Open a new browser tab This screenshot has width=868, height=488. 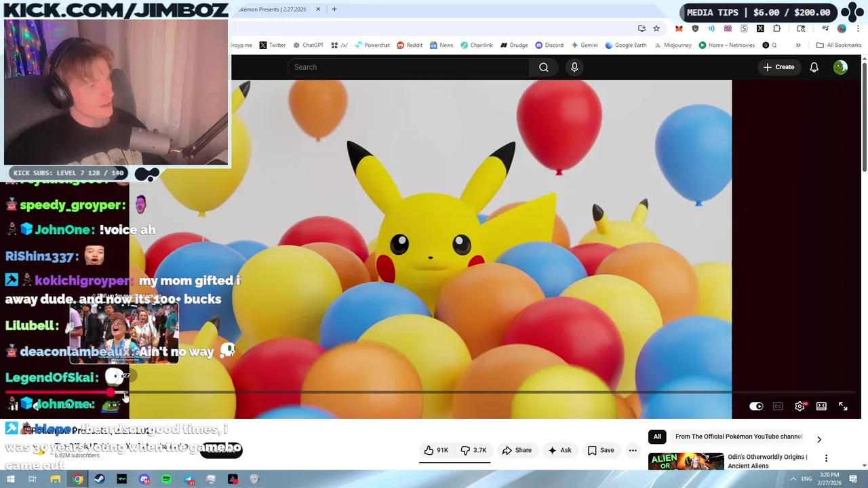click(x=334, y=9)
